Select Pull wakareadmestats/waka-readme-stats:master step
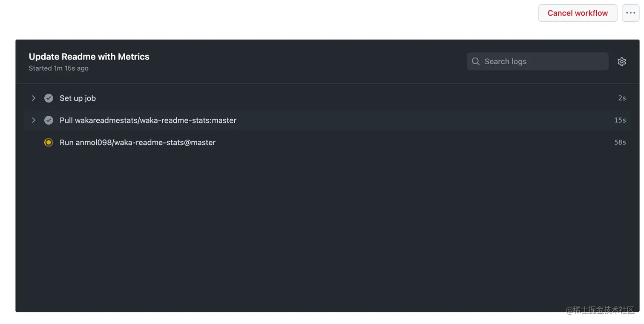Viewport: 644px width, 324px height. tap(327, 120)
